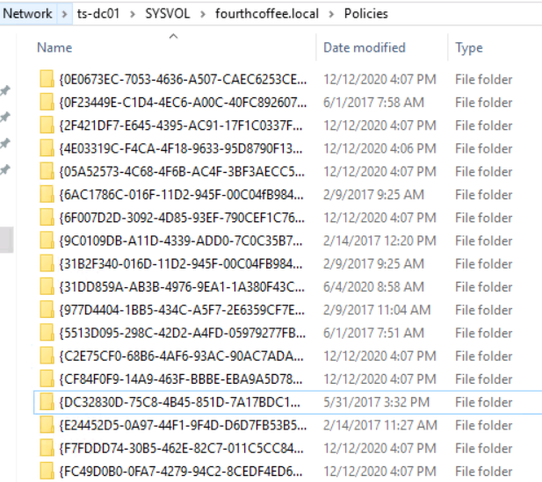Click folder name {E24452D5-0A97-44F1-9F4D
The width and height of the screenshot is (542, 482).
click(x=183, y=425)
